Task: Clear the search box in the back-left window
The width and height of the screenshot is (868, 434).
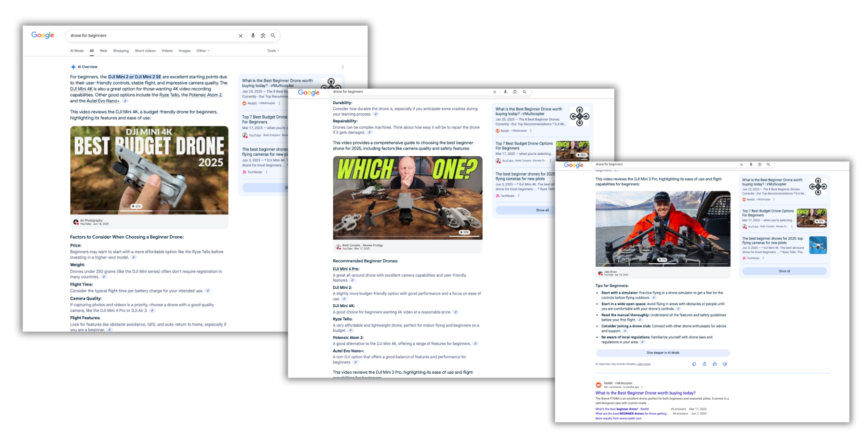Action: pyautogui.click(x=241, y=36)
